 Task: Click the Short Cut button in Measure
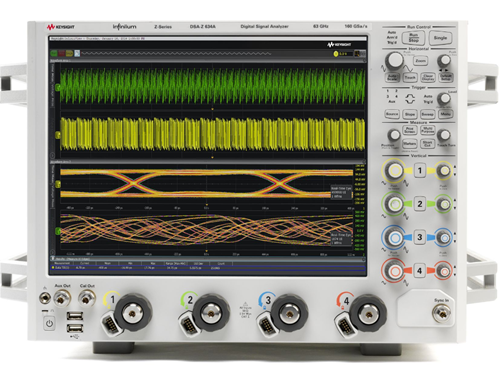(428, 144)
